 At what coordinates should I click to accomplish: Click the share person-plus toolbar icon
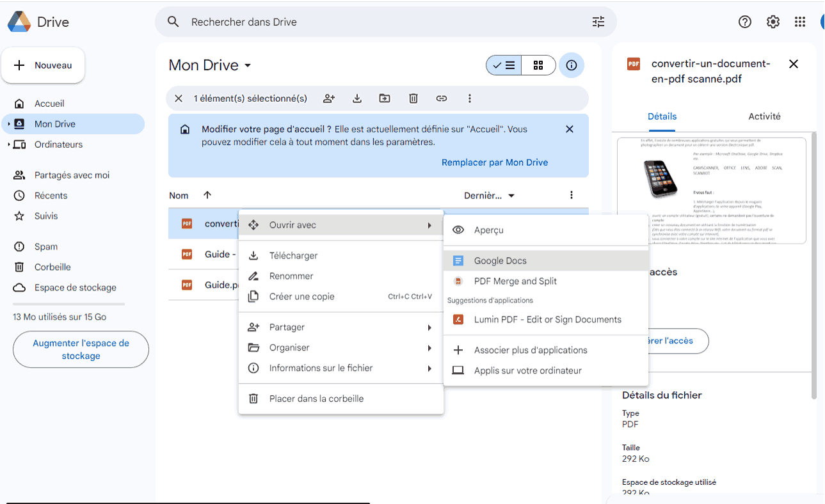329,98
